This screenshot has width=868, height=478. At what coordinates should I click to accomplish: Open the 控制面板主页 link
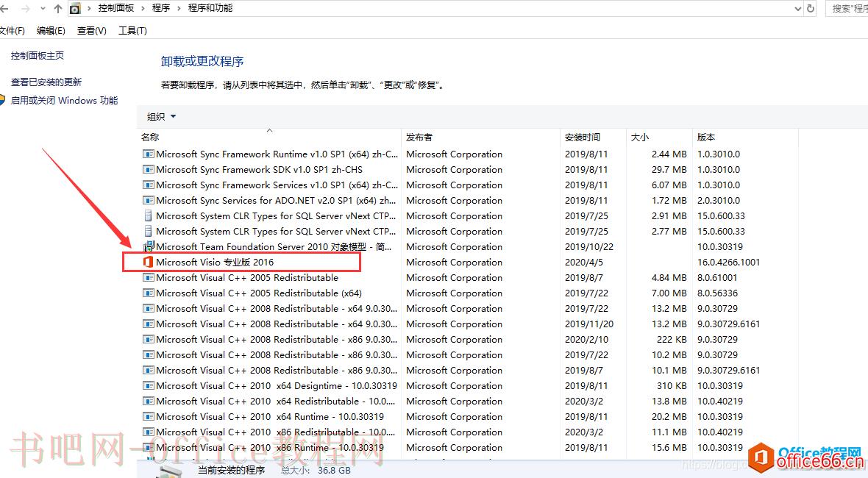point(37,55)
